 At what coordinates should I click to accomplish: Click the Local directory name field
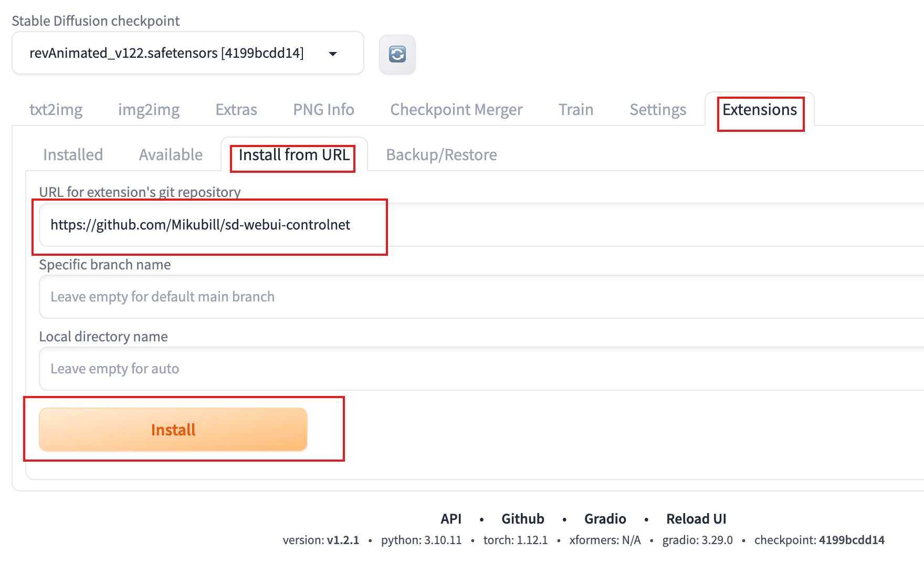pos(481,369)
